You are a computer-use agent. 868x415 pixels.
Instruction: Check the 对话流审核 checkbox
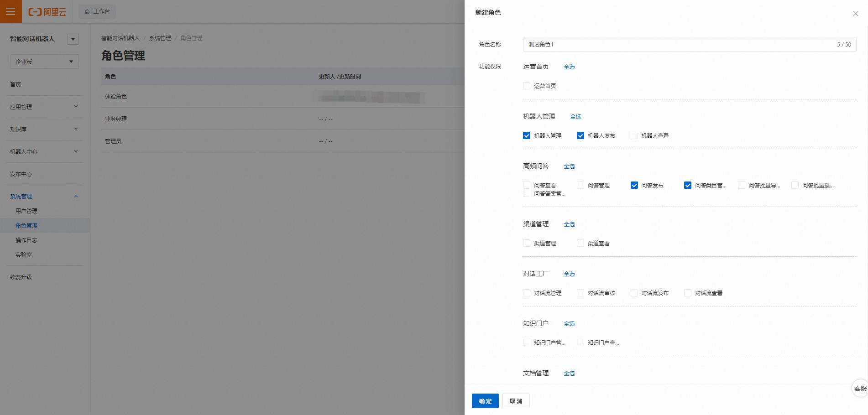pos(580,293)
